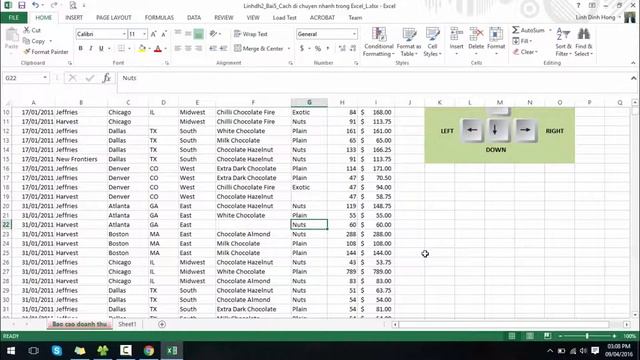Open the FILE tab
640x360 pixels.
(13, 18)
